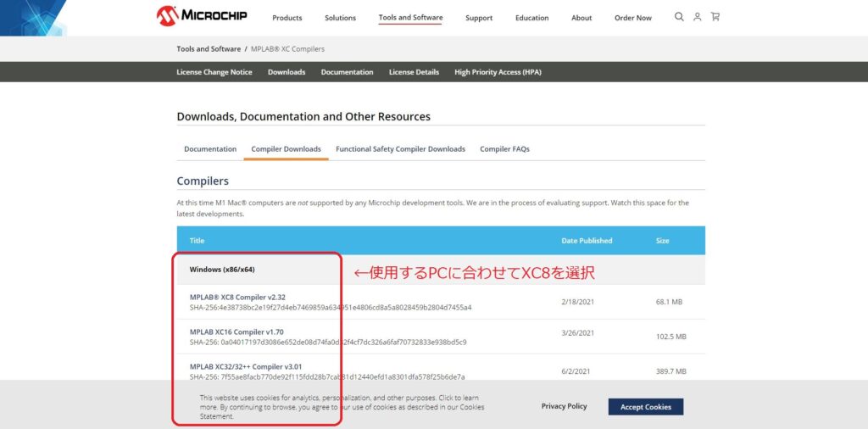Viewport: 868px width, 429px height.
Task: Download MPLAB XC16 Compiler v1.70
Action: pyautogui.click(x=236, y=332)
